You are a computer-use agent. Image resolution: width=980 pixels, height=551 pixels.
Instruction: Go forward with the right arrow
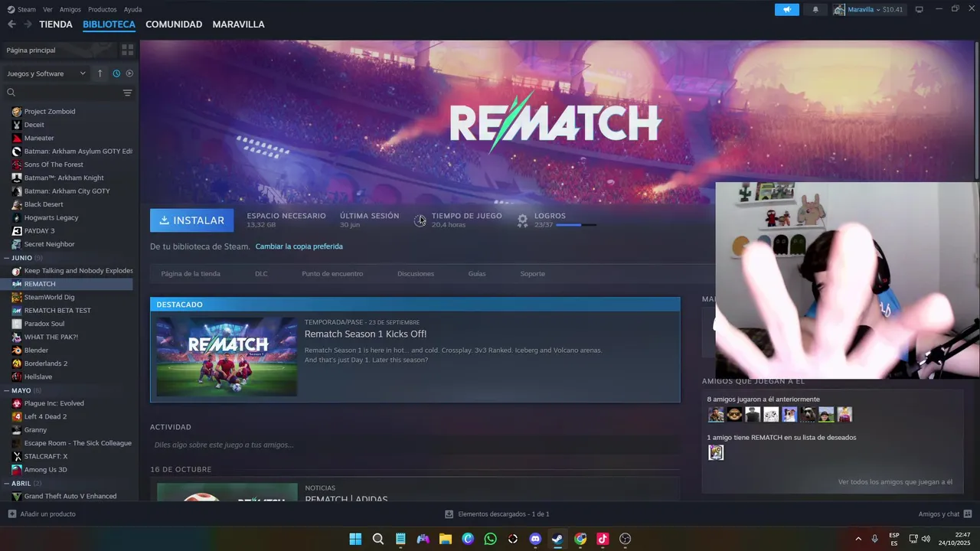point(28,24)
